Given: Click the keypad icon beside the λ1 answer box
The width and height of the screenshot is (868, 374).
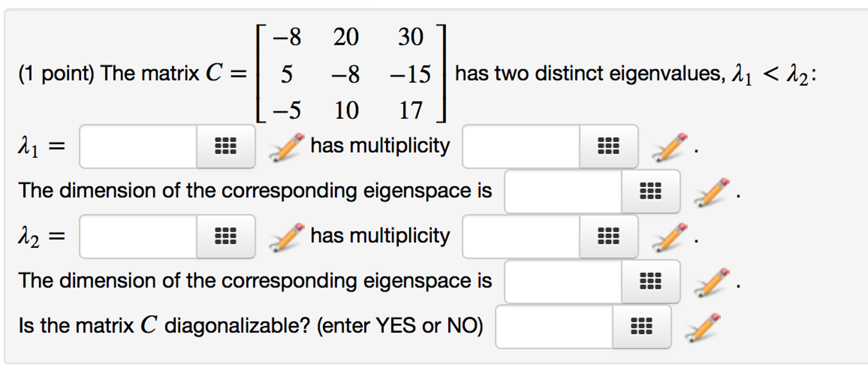Looking at the screenshot, I should pos(225,146).
